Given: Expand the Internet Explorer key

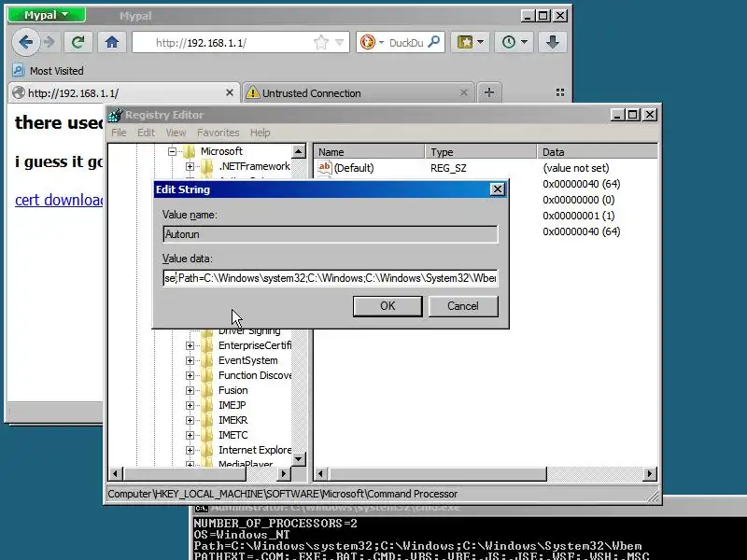Looking at the screenshot, I should pyautogui.click(x=190, y=450).
